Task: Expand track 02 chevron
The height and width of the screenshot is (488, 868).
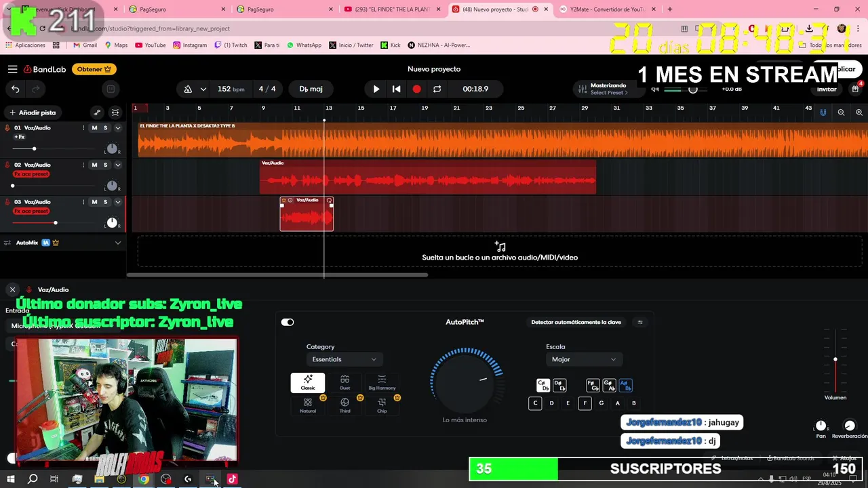Action: tap(118, 165)
